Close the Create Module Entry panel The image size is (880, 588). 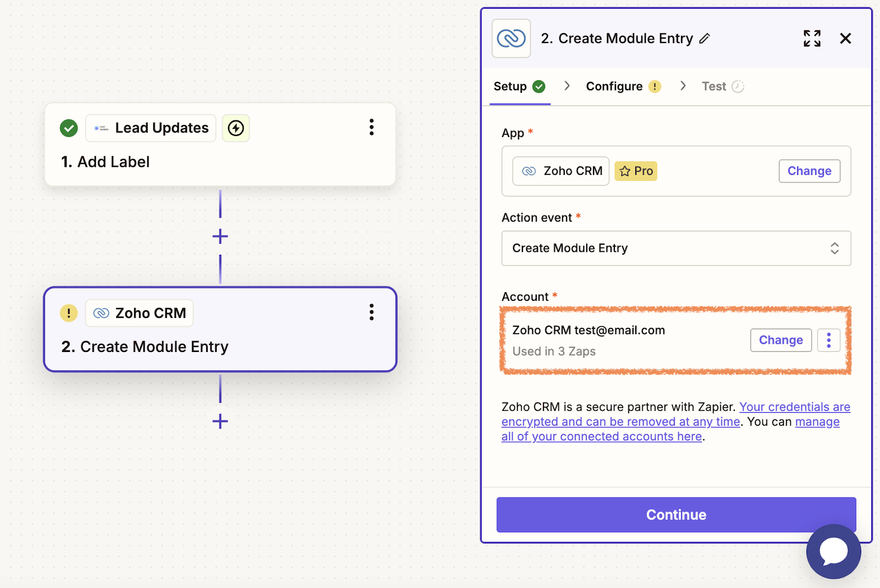tap(845, 39)
